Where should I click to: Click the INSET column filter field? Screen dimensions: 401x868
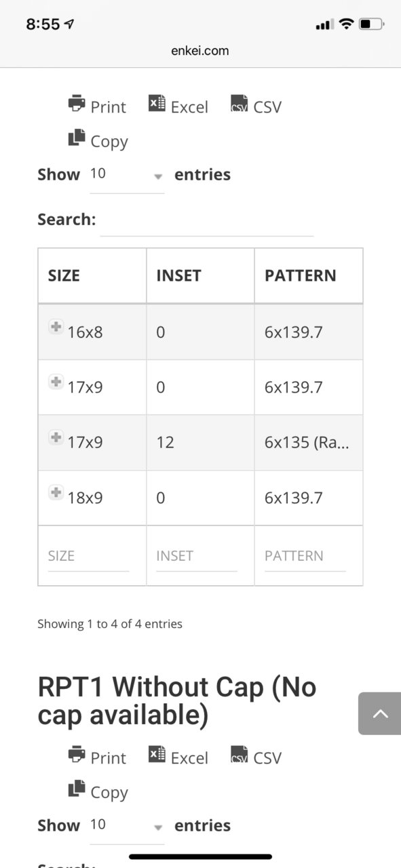tap(197, 556)
